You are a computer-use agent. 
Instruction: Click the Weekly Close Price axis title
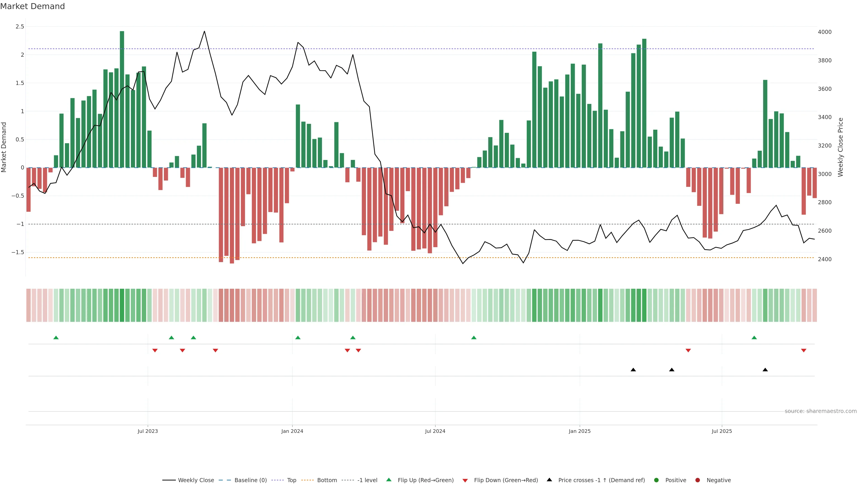point(840,147)
